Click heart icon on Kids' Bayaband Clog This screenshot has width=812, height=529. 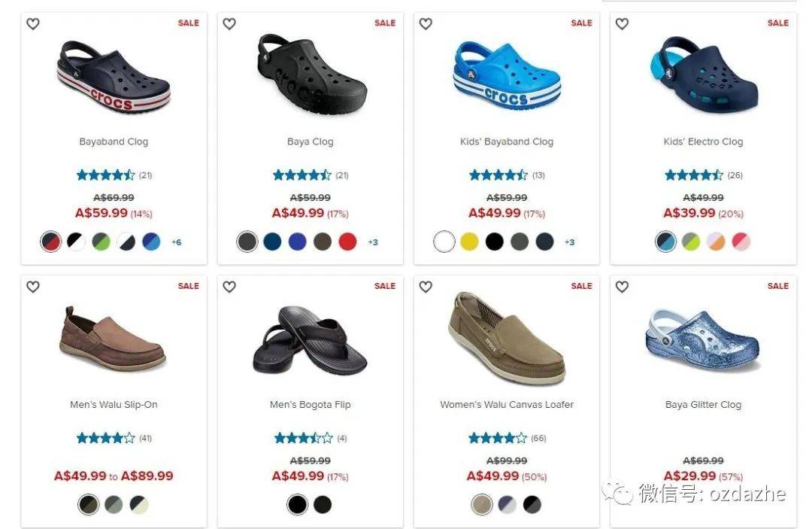tap(426, 24)
